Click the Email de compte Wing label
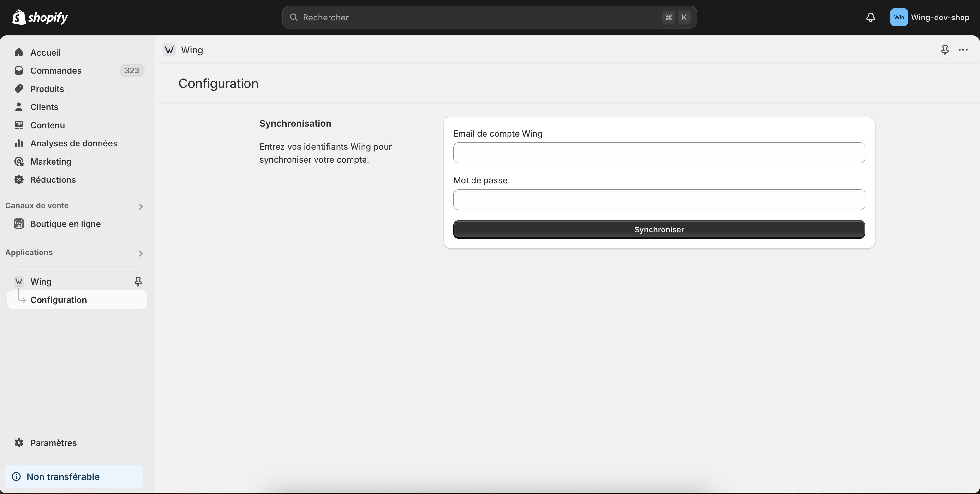 coord(497,134)
